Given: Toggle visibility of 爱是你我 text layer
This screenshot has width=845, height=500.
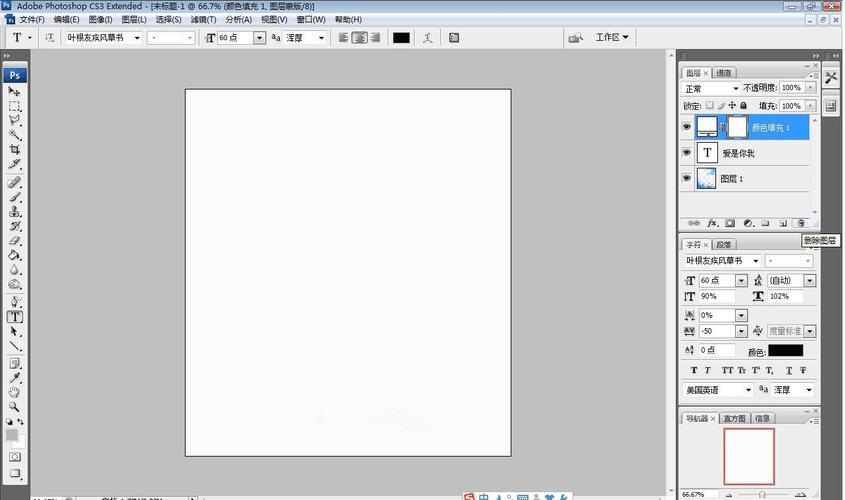Looking at the screenshot, I should tap(686, 153).
